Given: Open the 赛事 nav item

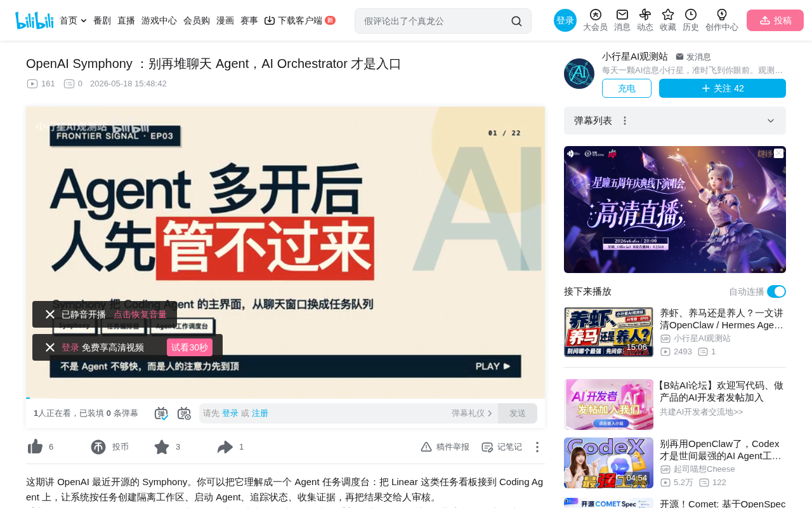Looking at the screenshot, I should 249,20.
